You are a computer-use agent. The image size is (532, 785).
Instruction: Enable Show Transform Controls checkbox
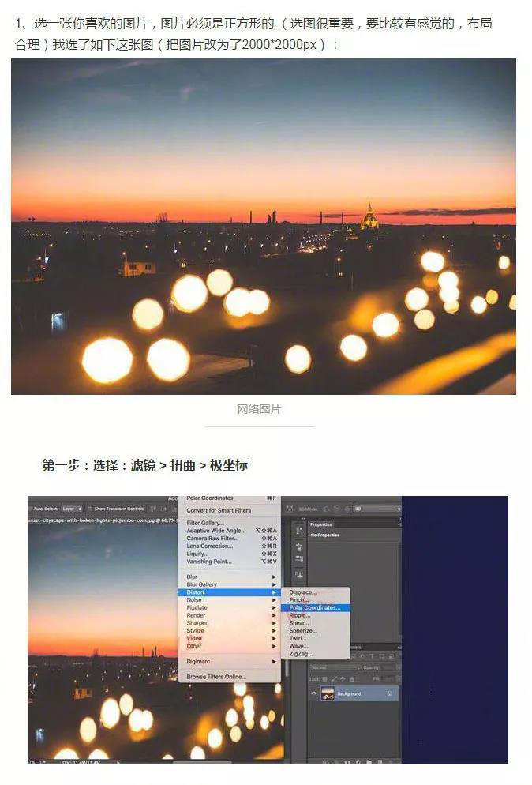pyautogui.click(x=90, y=509)
